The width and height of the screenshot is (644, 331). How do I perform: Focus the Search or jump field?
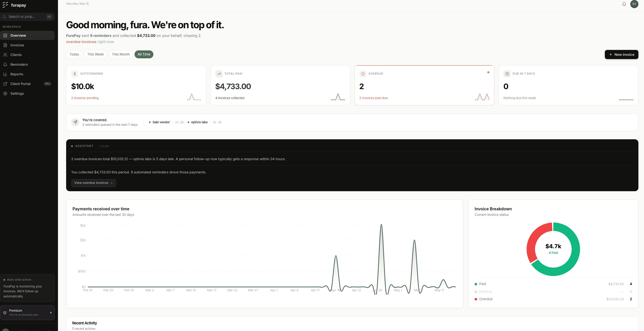pyautogui.click(x=27, y=17)
